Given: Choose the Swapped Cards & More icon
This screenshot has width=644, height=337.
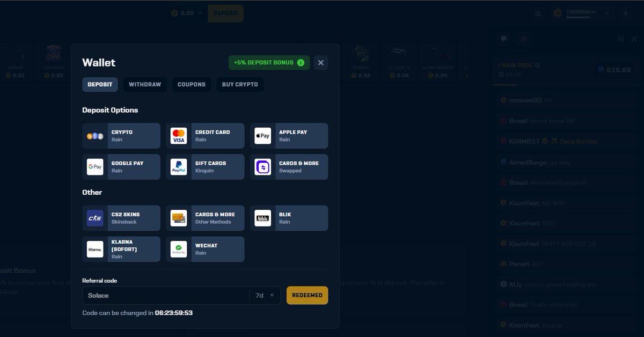Looking at the screenshot, I should pos(262,167).
